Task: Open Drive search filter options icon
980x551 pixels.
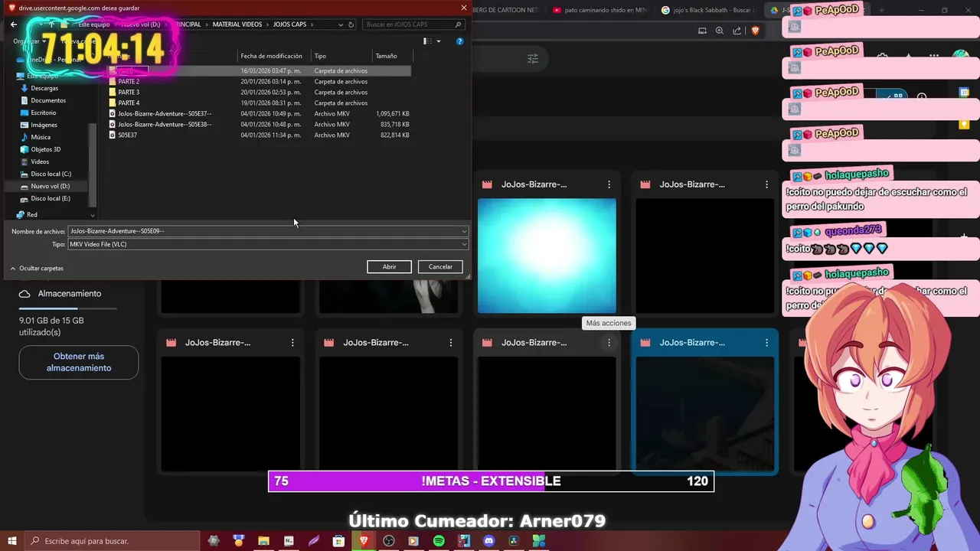Action: click(533, 58)
